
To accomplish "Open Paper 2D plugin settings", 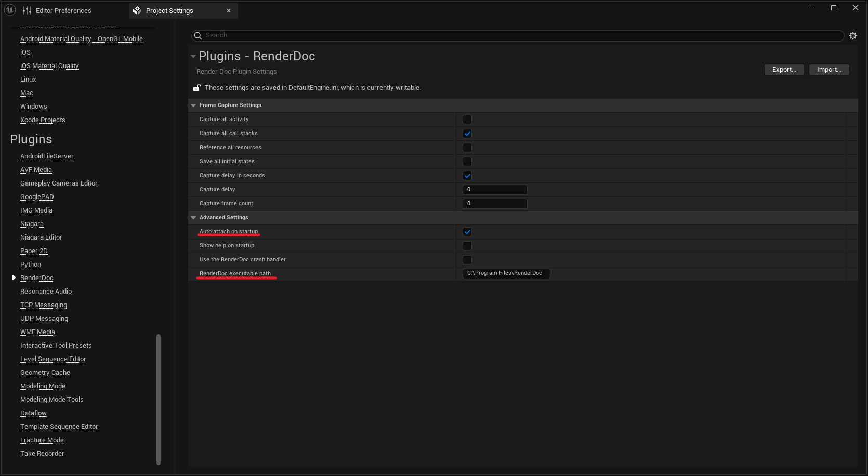I will click(x=34, y=251).
